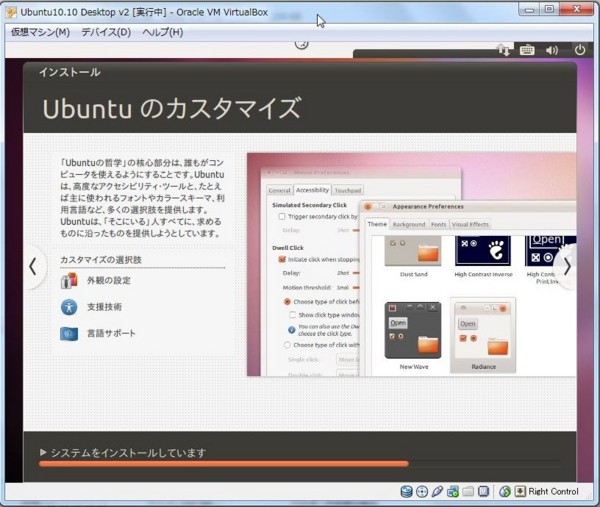Image resolution: width=600 pixels, height=507 pixels.
Task: Click the カスタマイズの選択肢 heading
Action: 101,260
